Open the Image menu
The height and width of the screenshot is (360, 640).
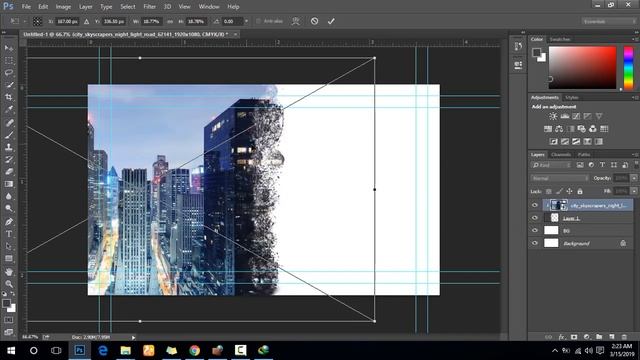tap(63, 7)
